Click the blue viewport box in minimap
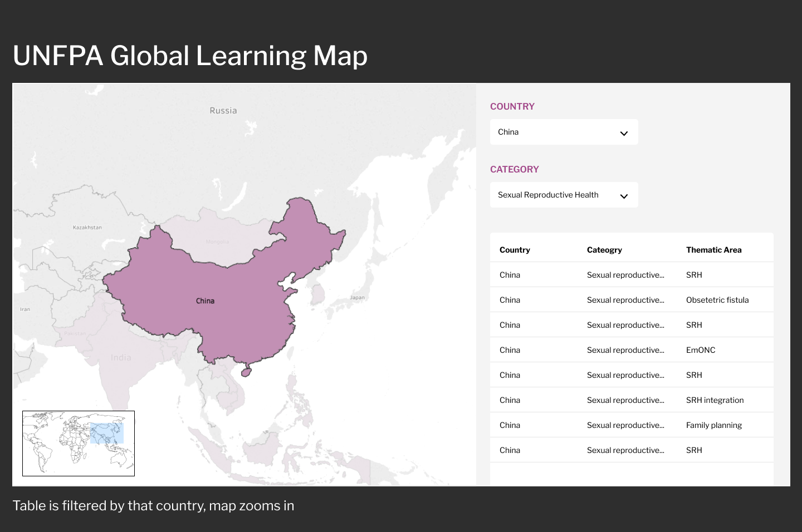Screen dimensions: 802x532 106,433
